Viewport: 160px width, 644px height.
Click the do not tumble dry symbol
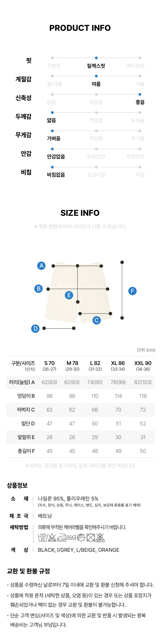point(91,537)
